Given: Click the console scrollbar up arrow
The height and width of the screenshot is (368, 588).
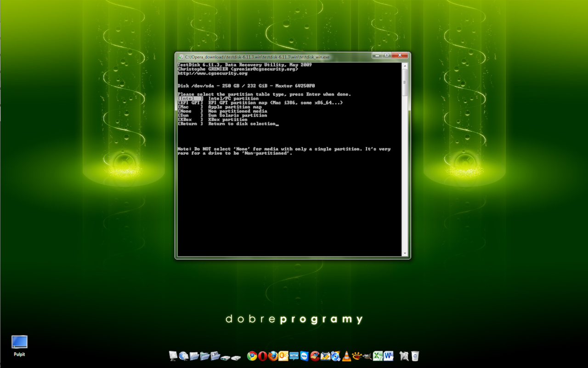Looking at the screenshot, I should click(405, 66).
